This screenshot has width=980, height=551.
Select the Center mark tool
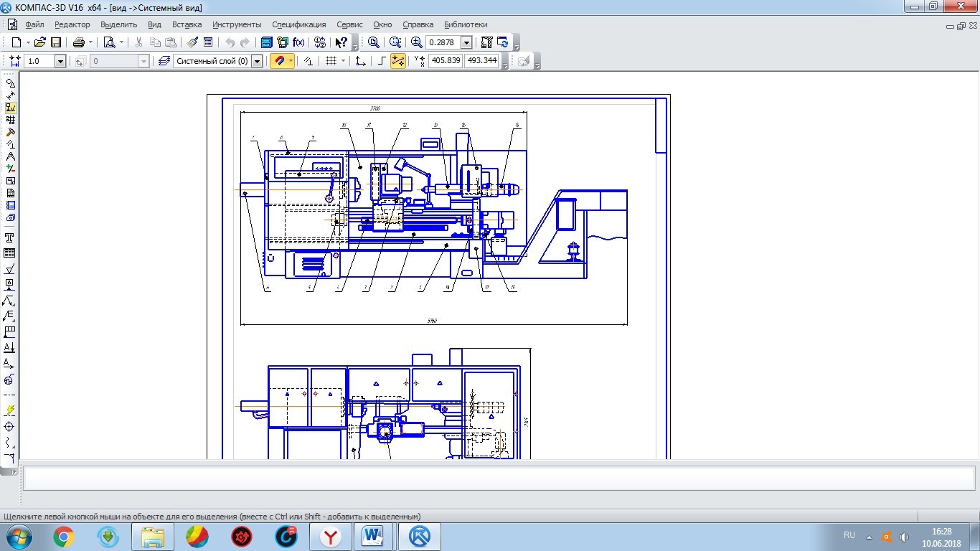pyautogui.click(x=10, y=426)
